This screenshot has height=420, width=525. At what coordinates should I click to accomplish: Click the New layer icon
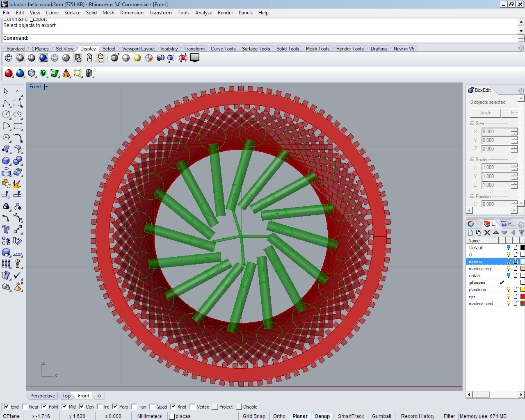coord(470,233)
